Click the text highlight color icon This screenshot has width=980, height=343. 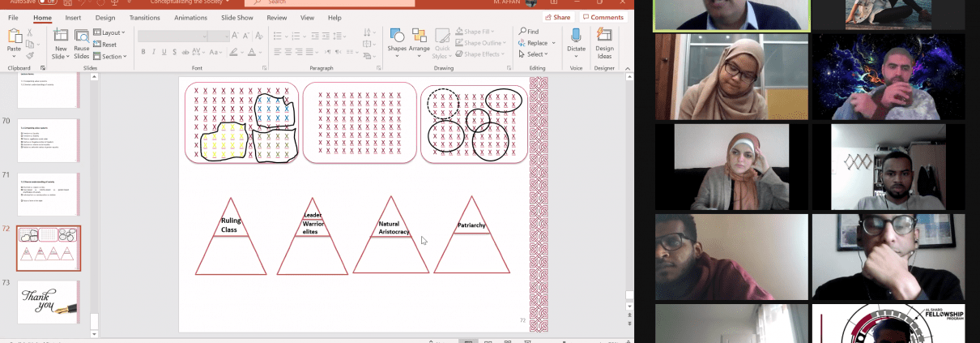pos(233,52)
